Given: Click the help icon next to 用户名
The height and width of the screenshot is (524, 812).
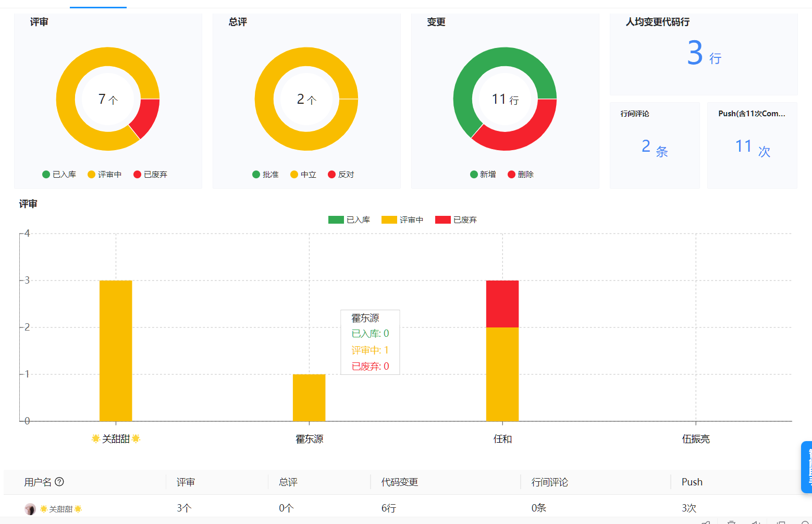Looking at the screenshot, I should 59,482.
